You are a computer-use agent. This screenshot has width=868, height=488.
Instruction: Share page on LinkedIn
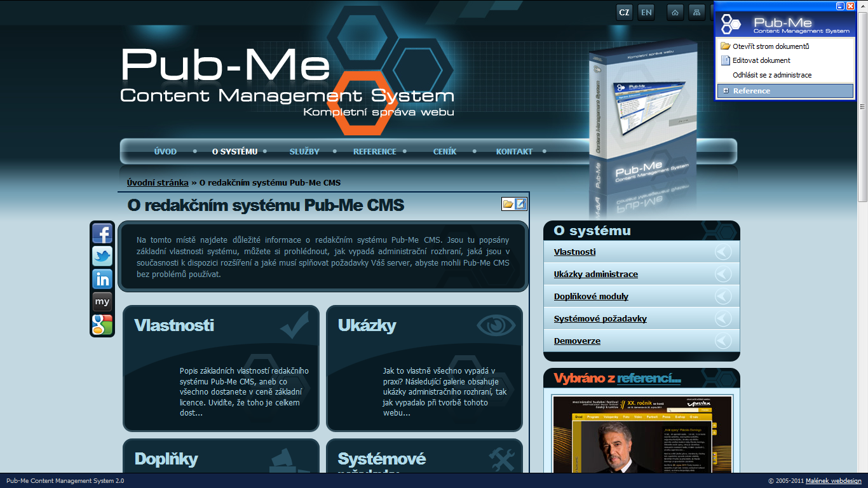[102, 279]
